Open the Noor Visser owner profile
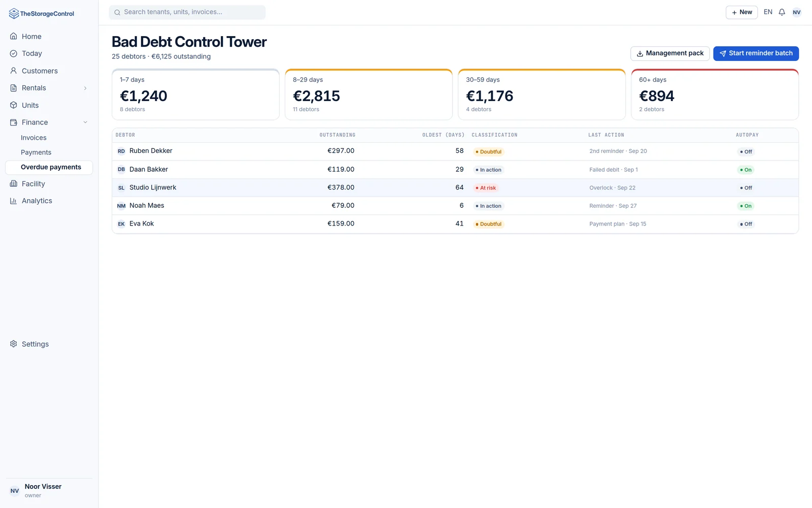 [x=49, y=491]
